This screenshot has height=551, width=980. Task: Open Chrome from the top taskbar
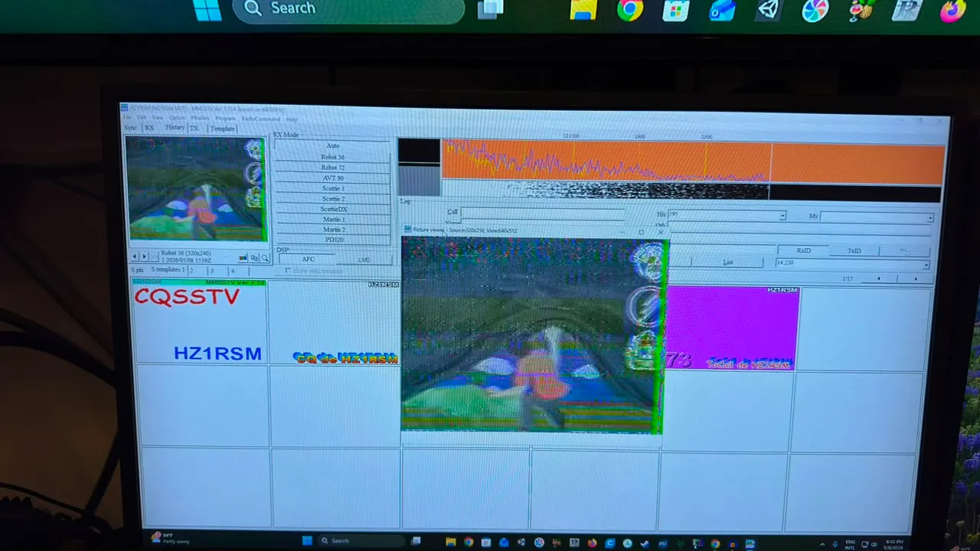coord(630,9)
